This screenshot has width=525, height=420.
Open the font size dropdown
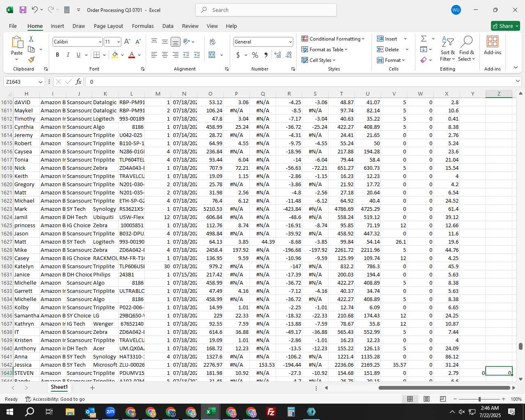[119, 42]
